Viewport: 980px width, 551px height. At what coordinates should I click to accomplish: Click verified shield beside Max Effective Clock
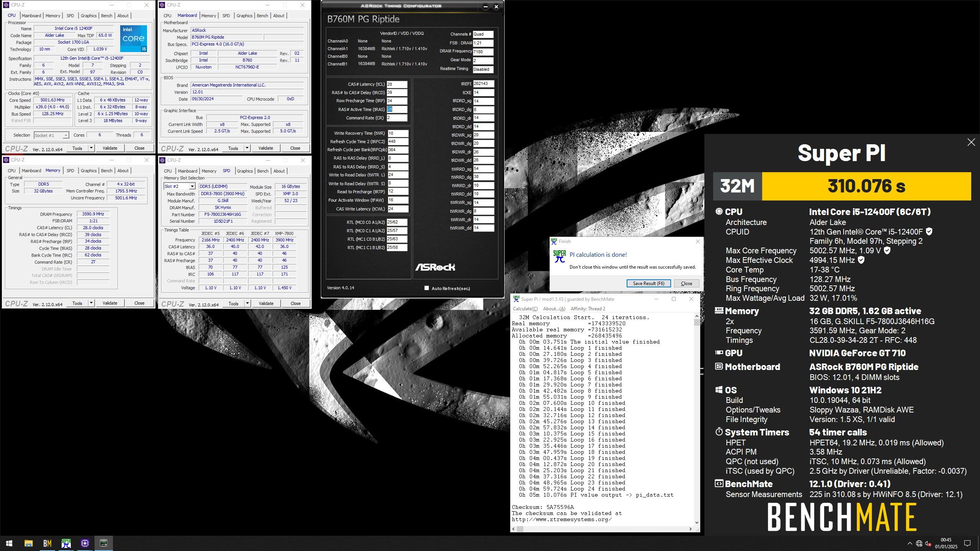pyautogui.click(x=861, y=260)
